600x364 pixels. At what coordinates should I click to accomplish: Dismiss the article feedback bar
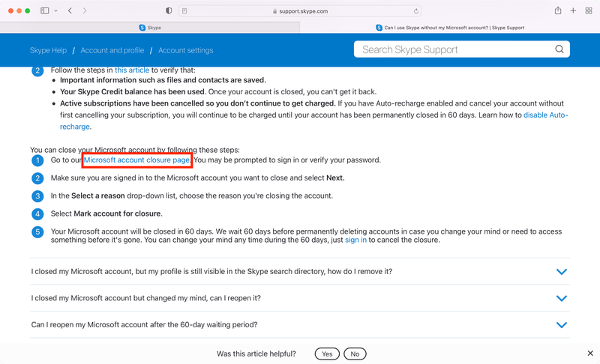(x=590, y=354)
